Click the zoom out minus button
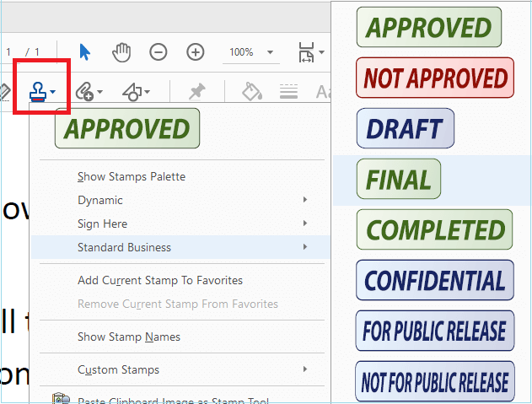532x404 pixels. [159, 52]
